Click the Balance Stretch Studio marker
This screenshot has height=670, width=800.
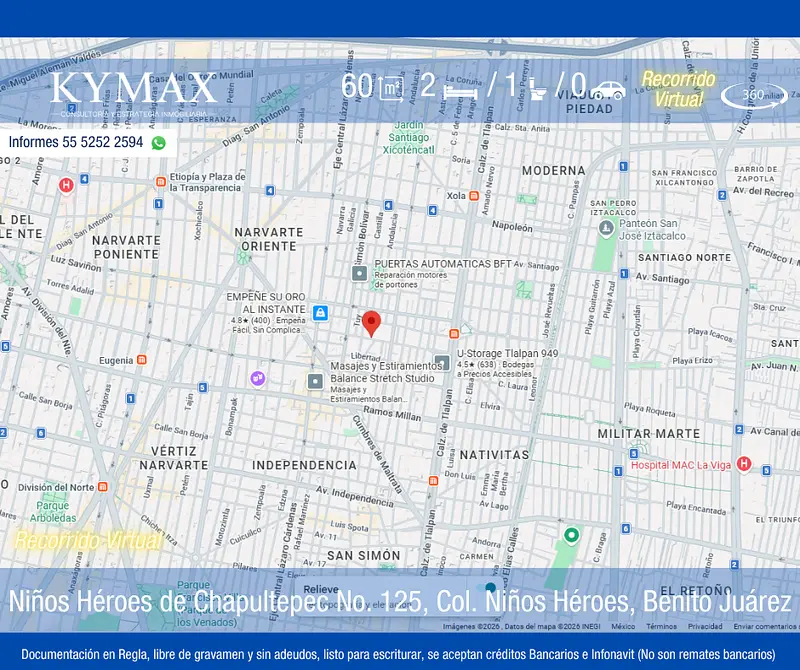(x=315, y=381)
